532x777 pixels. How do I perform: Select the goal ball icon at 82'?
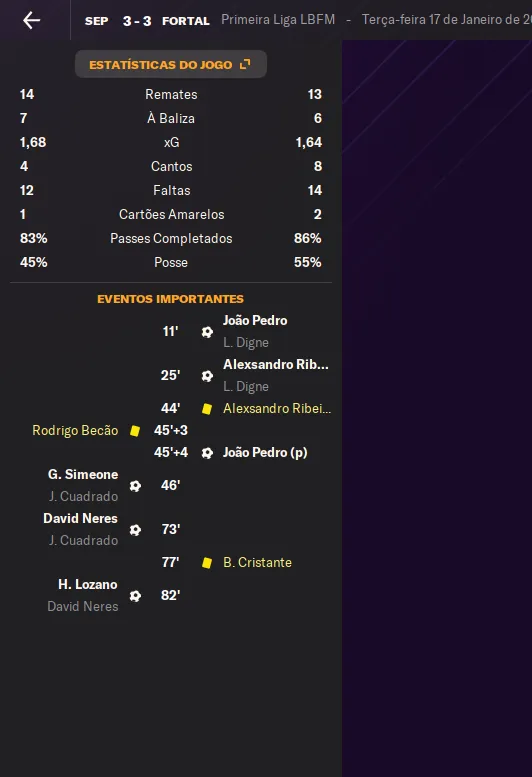pyautogui.click(x=135, y=596)
